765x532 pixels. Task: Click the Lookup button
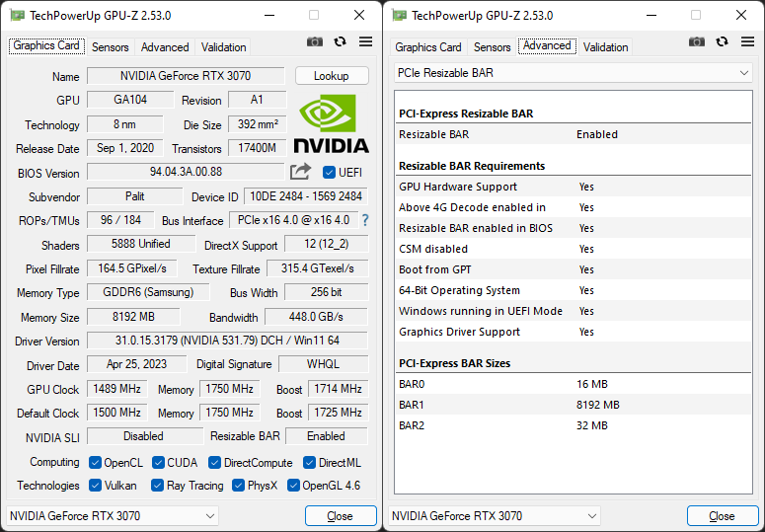tap(332, 76)
